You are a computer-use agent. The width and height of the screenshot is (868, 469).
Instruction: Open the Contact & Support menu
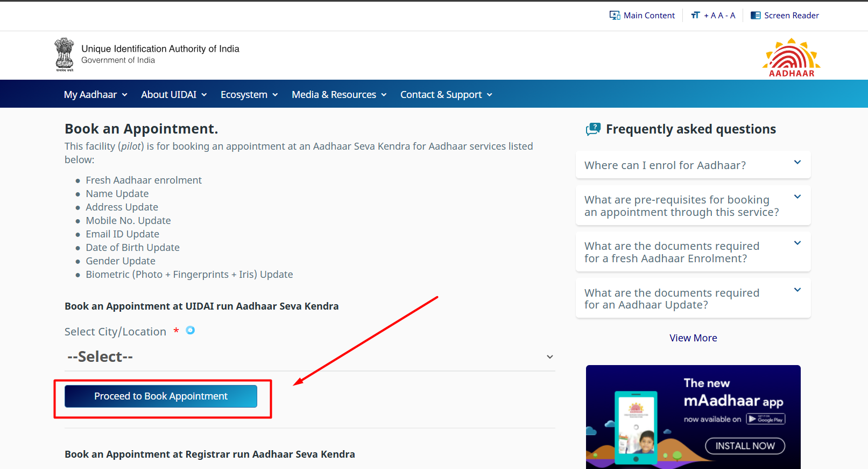[446, 95]
